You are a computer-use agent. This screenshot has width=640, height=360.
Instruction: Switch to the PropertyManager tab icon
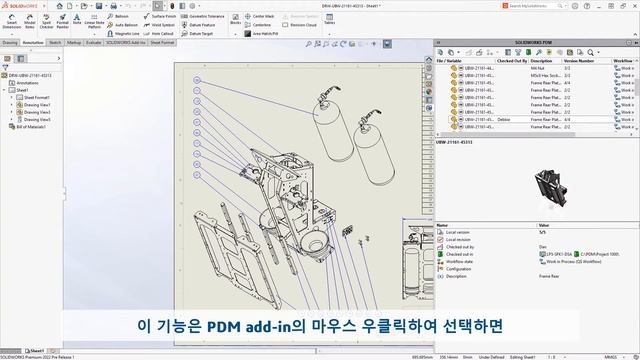pos(21,58)
